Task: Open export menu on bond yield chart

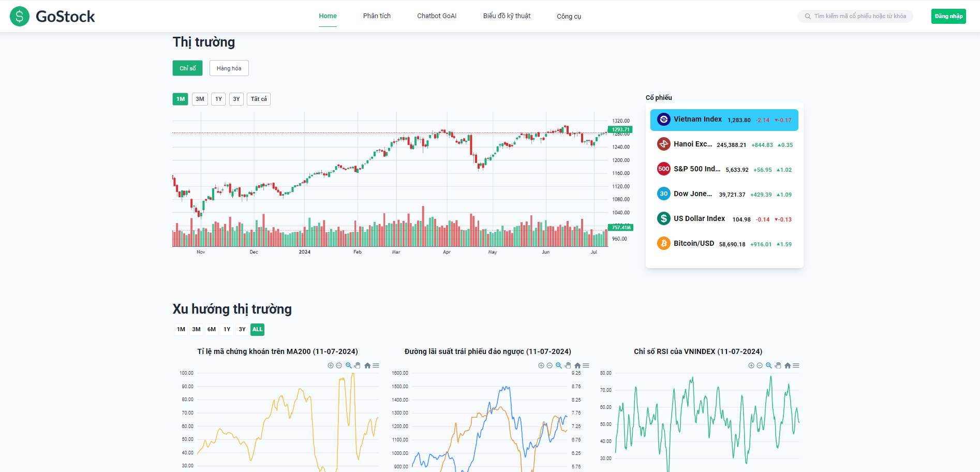Action: [x=586, y=365]
